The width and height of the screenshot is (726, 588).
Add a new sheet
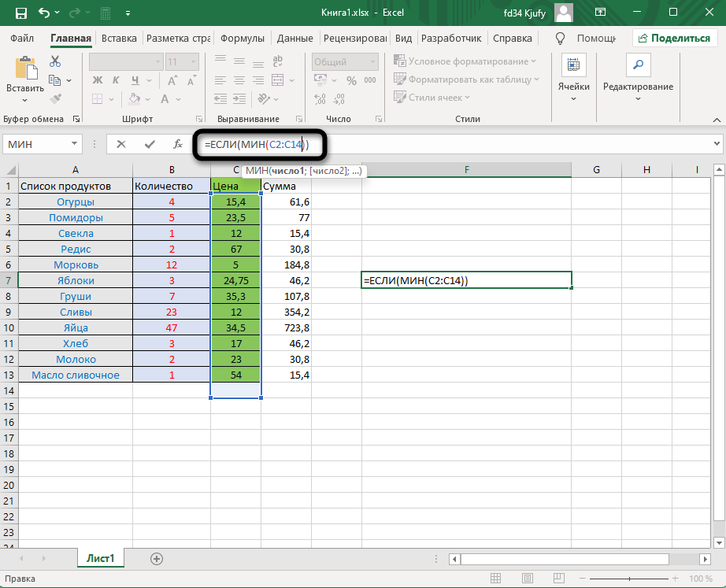(x=157, y=559)
